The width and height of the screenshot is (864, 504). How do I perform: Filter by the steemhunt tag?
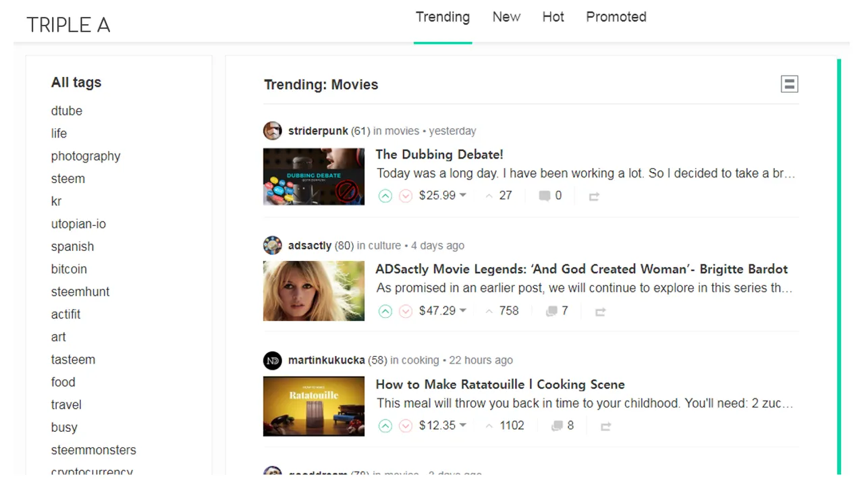point(80,292)
